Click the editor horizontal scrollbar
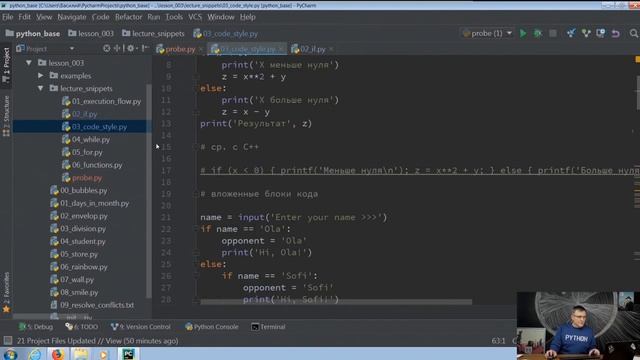Viewport: 640px width, 360px height. click(336, 302)
